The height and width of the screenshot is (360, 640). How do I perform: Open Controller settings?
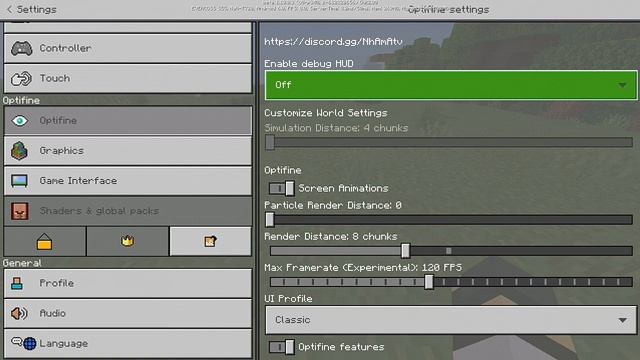tap(128, 48)
